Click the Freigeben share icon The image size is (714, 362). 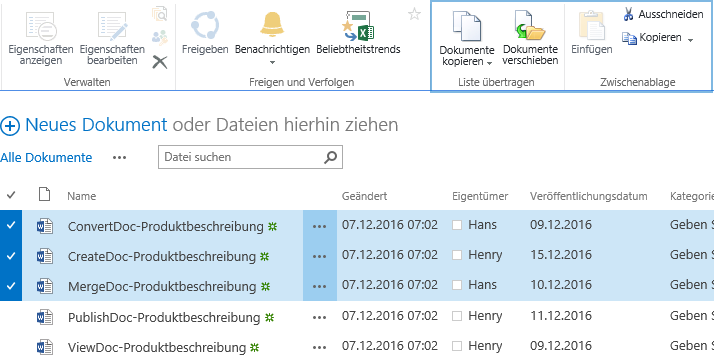tap(205, 25)
